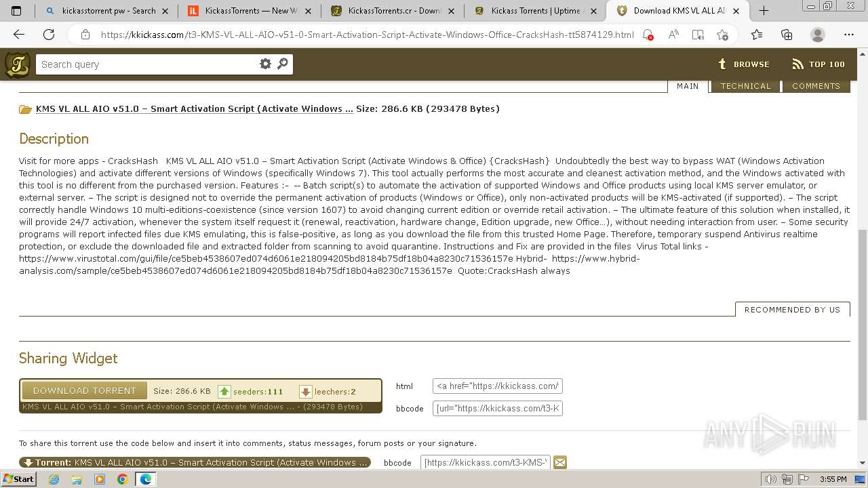Focus the Search query box
Screen dimensions: 868x488
(145, 64)
